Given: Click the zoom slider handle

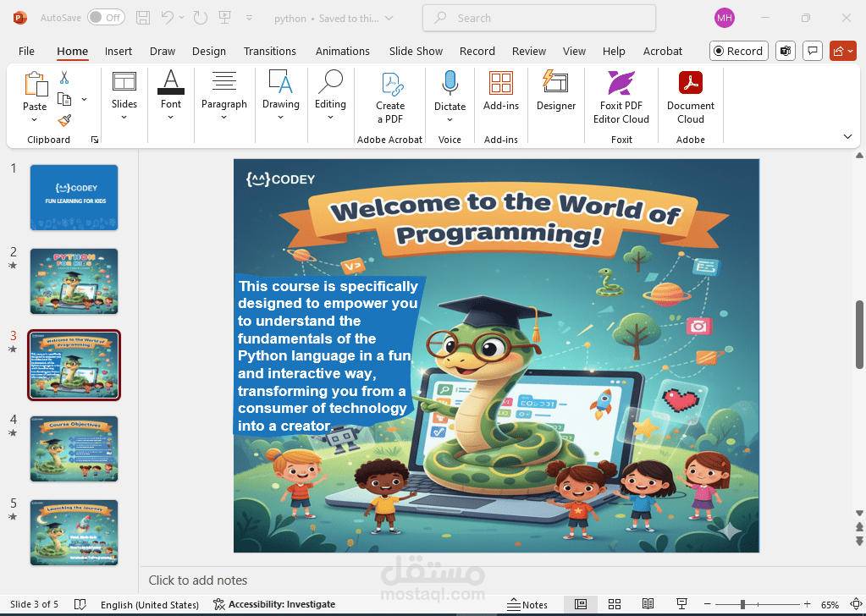Looking at the screenshot, I should click(743, 604).
